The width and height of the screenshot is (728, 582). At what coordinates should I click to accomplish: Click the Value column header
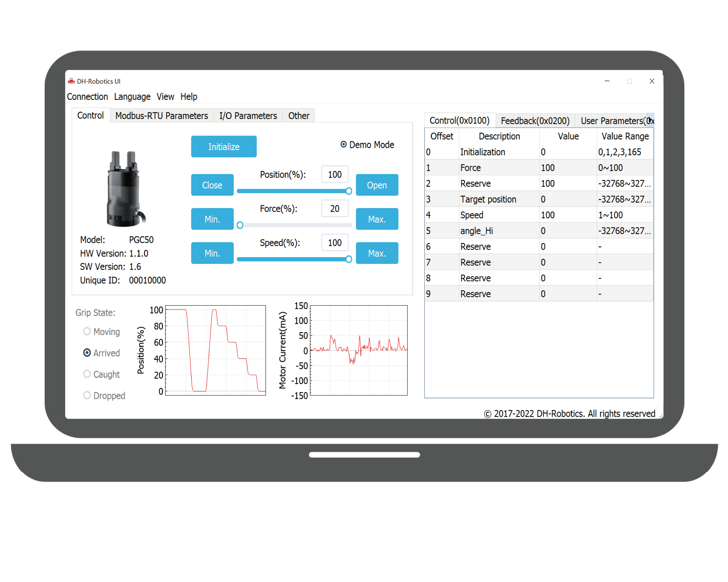(x=568, y=136)
